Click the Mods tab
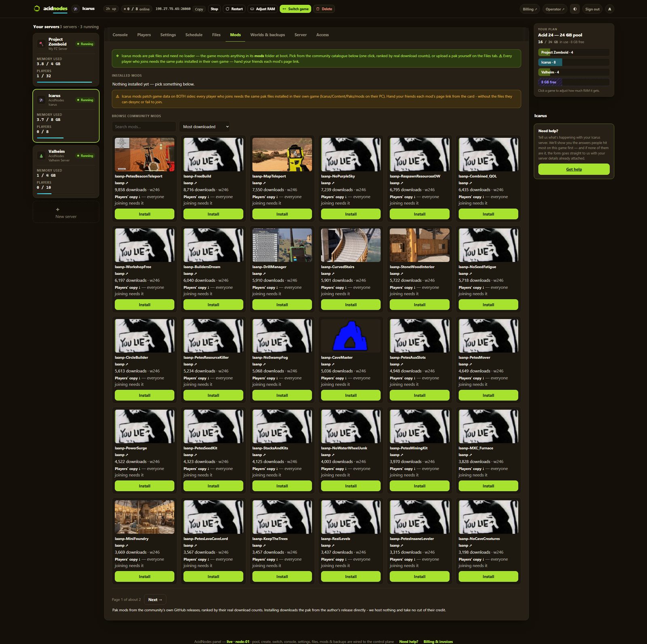This screenshot has width=647, height=644. click(x=235, y=35)
